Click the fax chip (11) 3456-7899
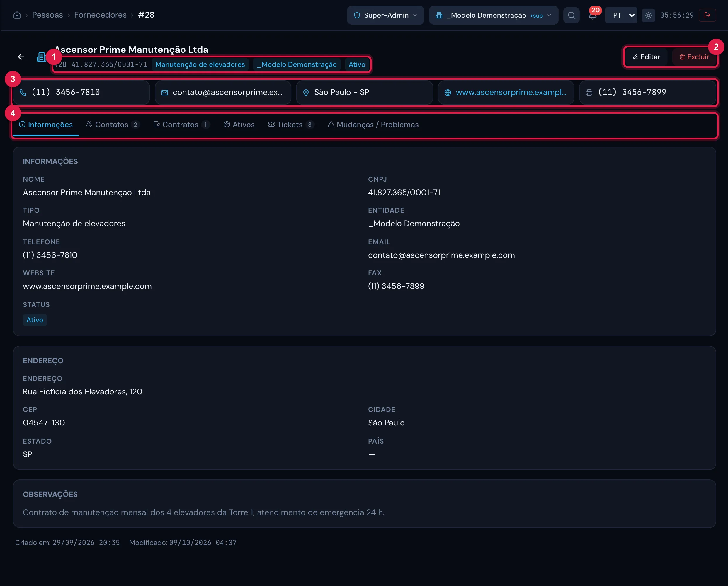 click(x=647, y=92)
